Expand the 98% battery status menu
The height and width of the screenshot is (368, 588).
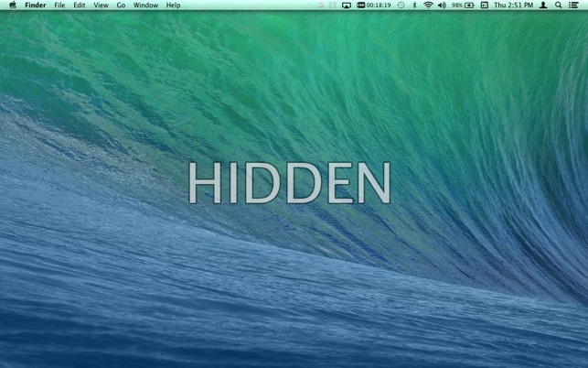pyautogui.click(x=463, y=5)
